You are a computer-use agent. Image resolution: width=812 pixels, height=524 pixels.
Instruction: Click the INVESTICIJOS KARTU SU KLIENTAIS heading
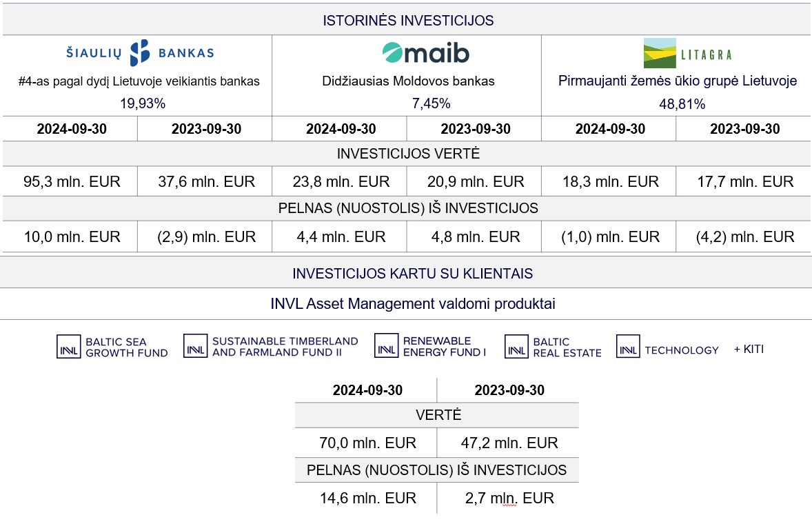tap(412, 274)
